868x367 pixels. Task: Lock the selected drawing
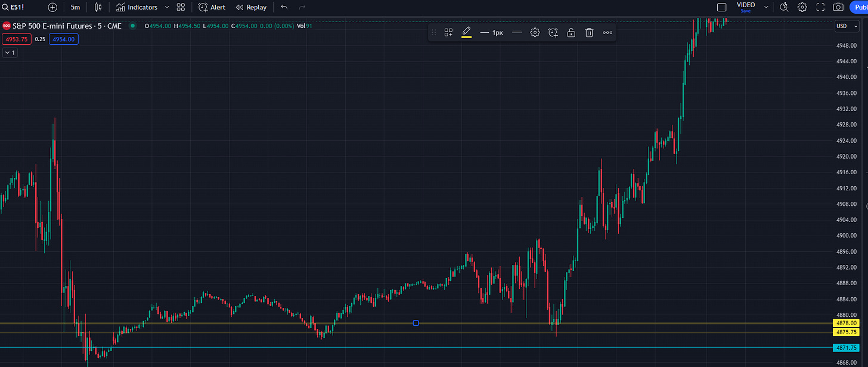pyautogui.click(x=571, y=33)
